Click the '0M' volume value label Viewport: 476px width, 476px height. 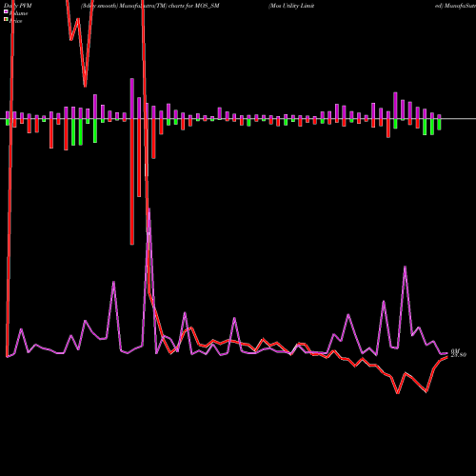tap(455, 351)
